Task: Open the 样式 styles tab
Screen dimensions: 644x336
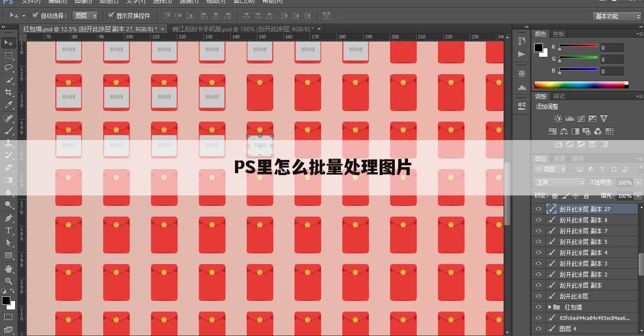Action: pyautogui.click(x=559, y=96)
